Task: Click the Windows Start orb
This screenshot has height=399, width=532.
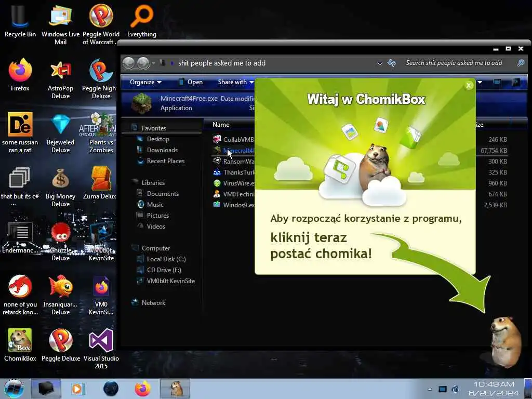Action: 14,389
